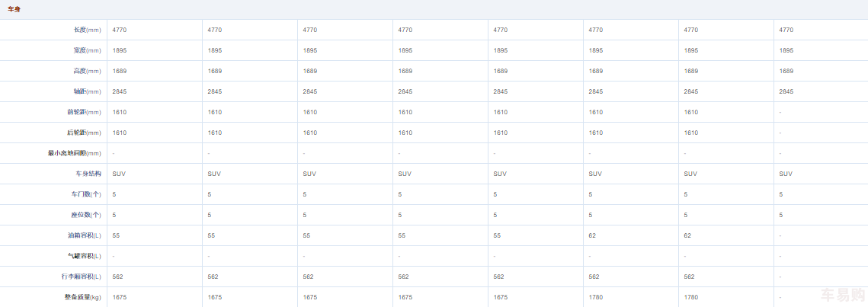
Task: Click the last column's SUV cell
Action: (x=786, y=174)
